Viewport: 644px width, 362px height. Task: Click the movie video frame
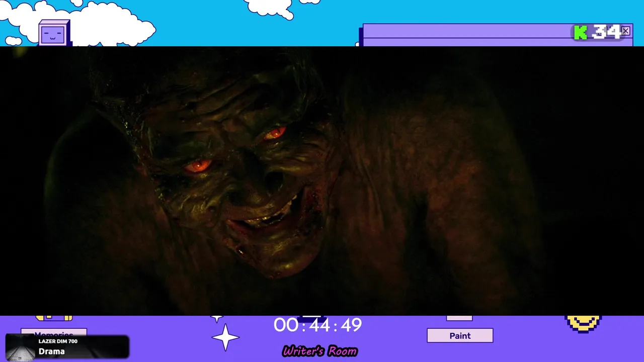pyautogui.click(x=322, y=181)
